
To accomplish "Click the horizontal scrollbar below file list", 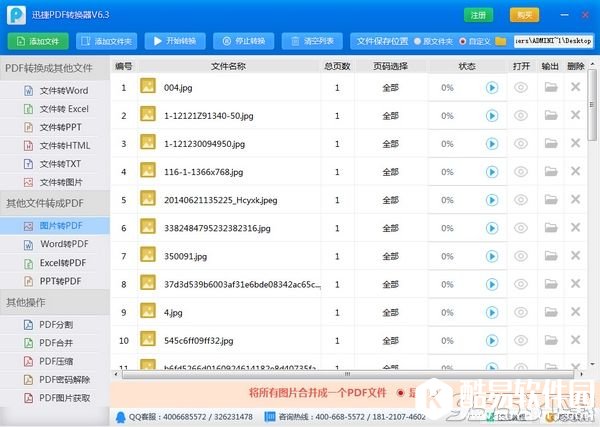I will tap(347, 374).
